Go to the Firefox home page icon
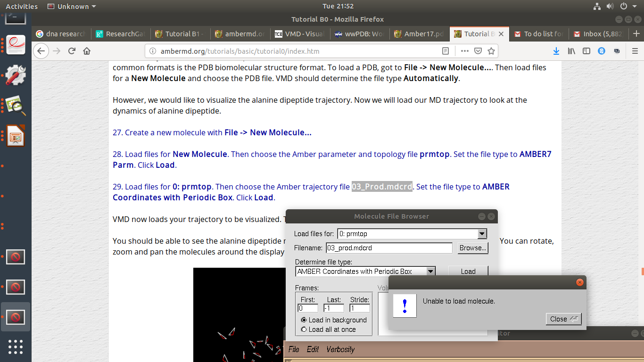The height and width of the screenshot is (362, 644). 87,51
